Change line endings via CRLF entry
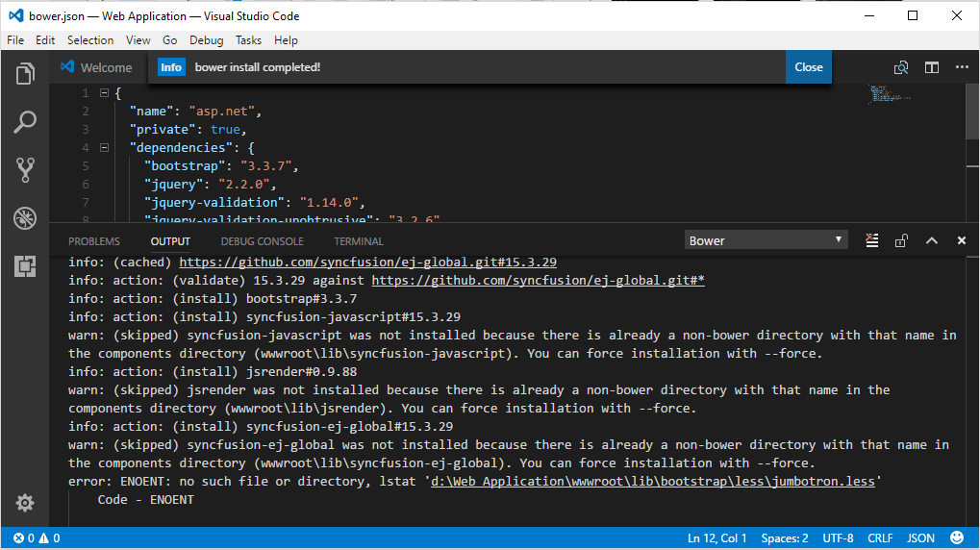980x550 pixels. click(880, 538)
